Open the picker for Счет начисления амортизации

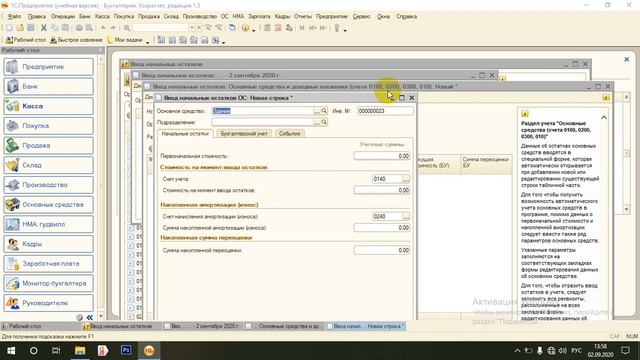[x=406, y=216]
